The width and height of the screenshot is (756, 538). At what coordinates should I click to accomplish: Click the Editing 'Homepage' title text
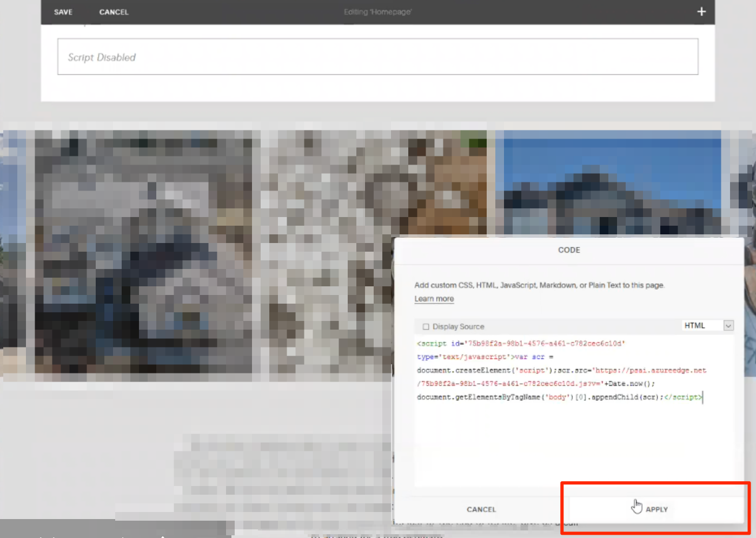377,12
